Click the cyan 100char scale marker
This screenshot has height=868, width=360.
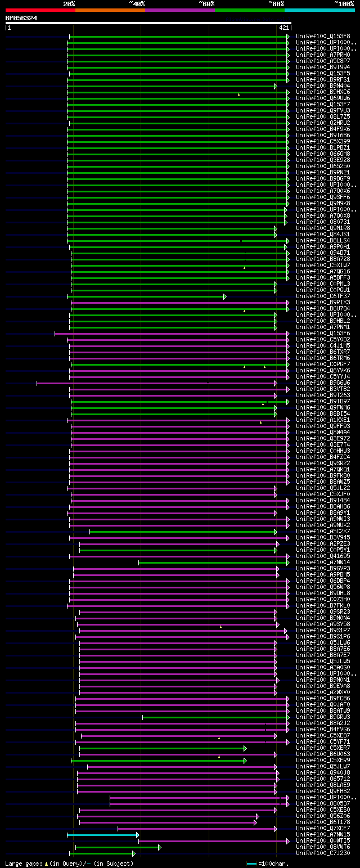(x=251, y=863)
